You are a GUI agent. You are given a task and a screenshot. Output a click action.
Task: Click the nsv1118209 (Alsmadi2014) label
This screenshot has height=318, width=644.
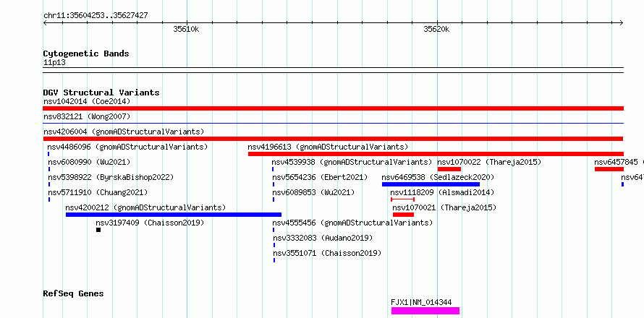[442, 192]
